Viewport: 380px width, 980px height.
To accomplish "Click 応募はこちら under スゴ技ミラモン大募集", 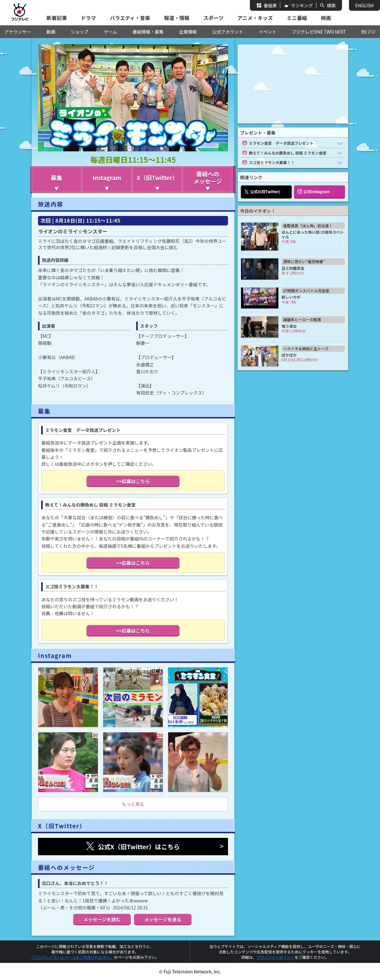I will [133, 630].
